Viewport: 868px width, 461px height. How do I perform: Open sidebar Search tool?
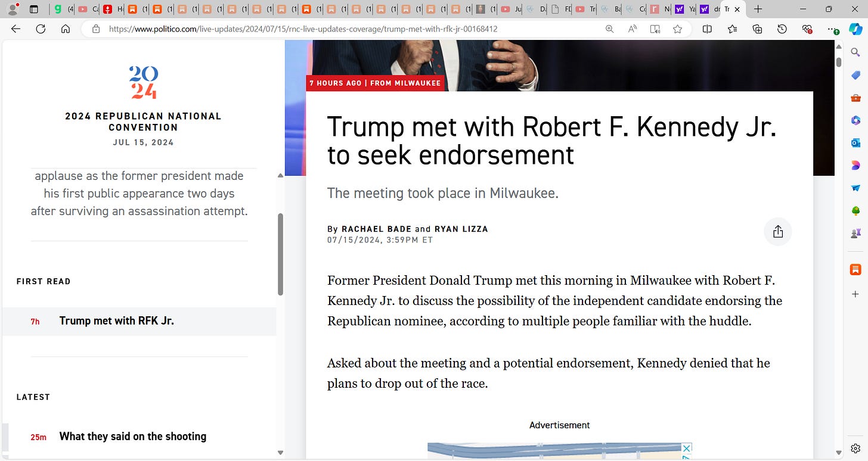[855, 52]
